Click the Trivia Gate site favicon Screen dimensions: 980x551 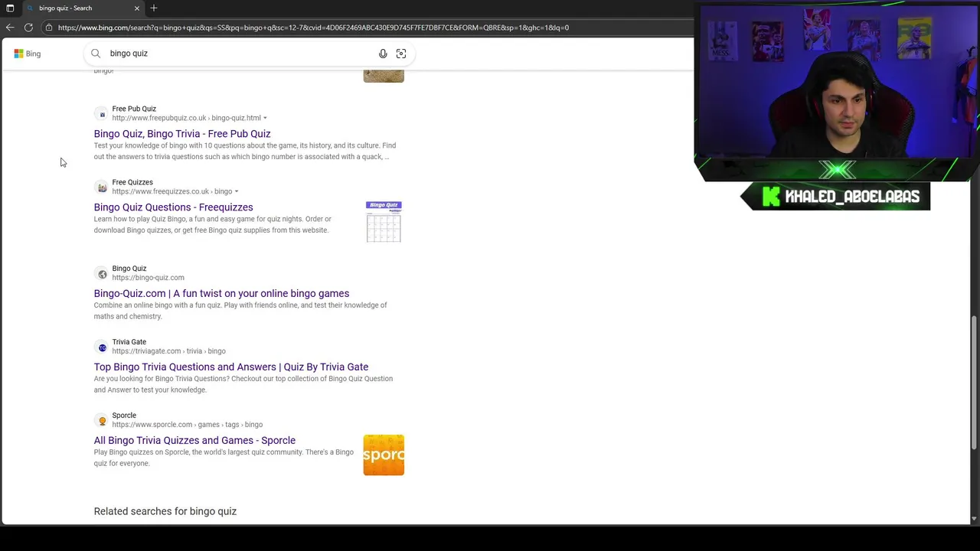pos(102,347)
